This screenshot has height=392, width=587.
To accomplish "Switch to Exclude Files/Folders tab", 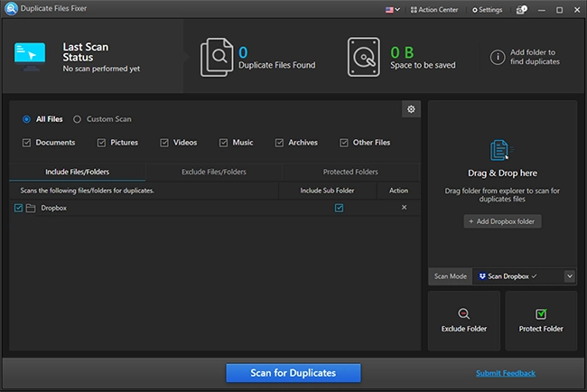I will 214,172.
